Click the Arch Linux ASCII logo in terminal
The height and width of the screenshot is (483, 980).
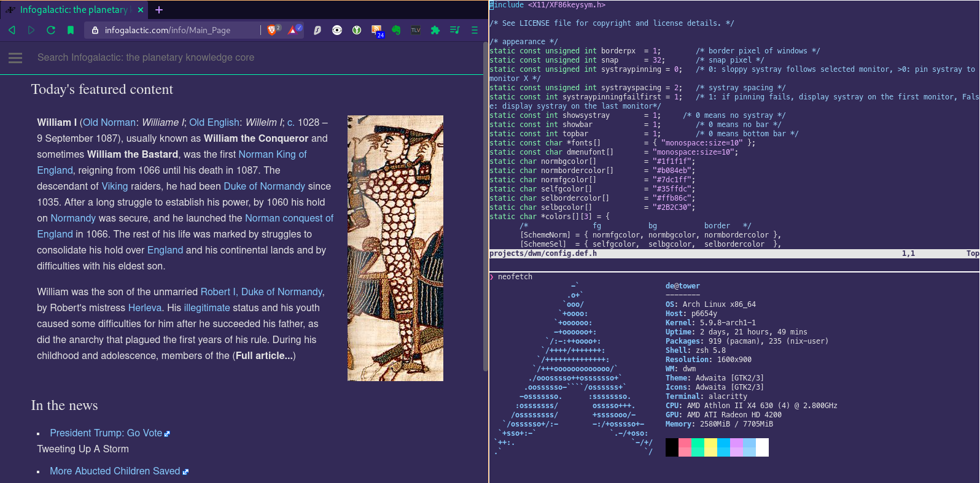(574, 369)
